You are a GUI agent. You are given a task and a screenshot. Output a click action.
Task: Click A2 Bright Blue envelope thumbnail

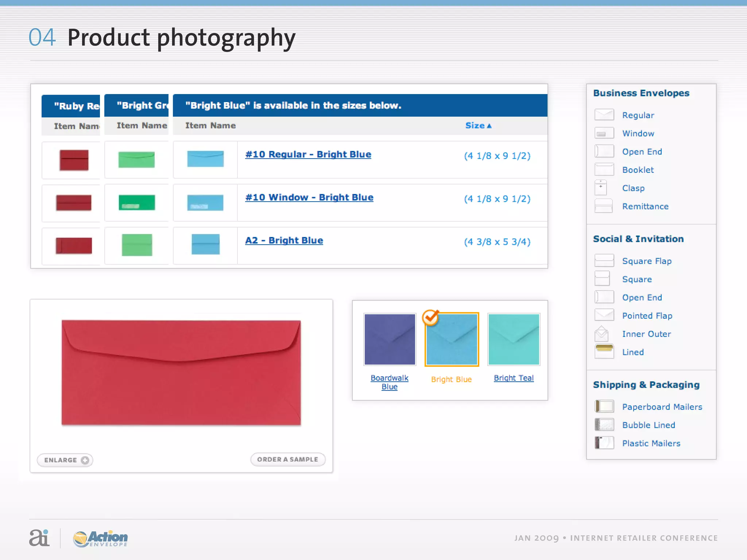206,244
